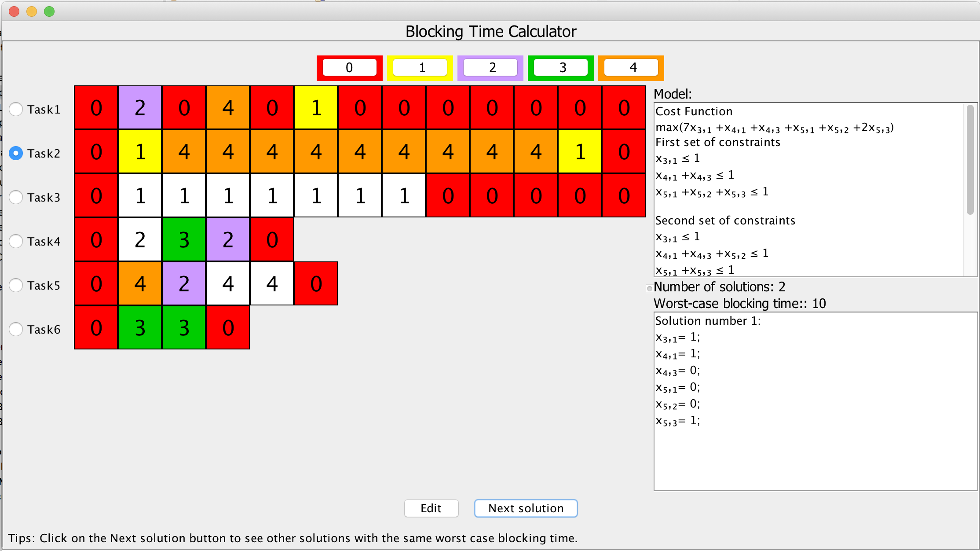
Task: Select the Task5 radio button
Action: [16, 285]
